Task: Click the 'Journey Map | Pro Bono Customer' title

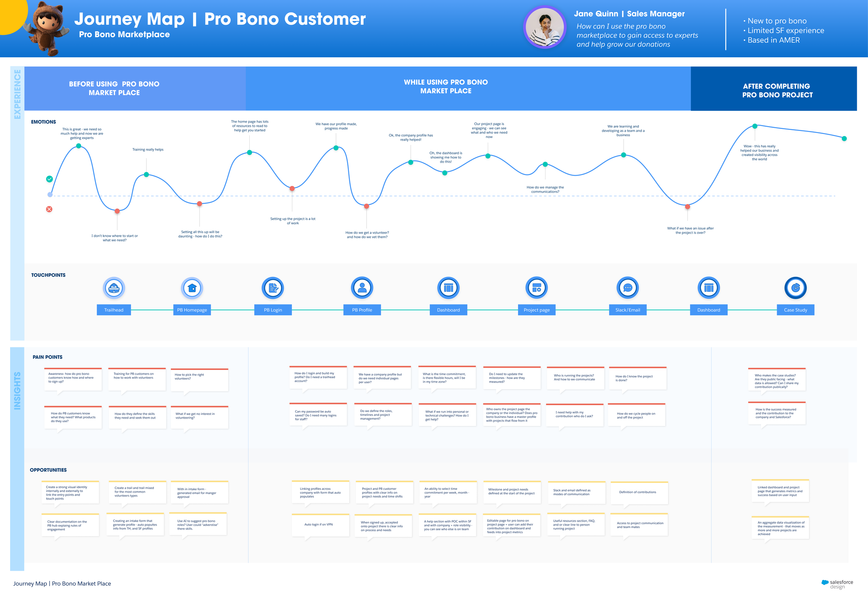Action: pyautogui.click(x=220, y=19)
